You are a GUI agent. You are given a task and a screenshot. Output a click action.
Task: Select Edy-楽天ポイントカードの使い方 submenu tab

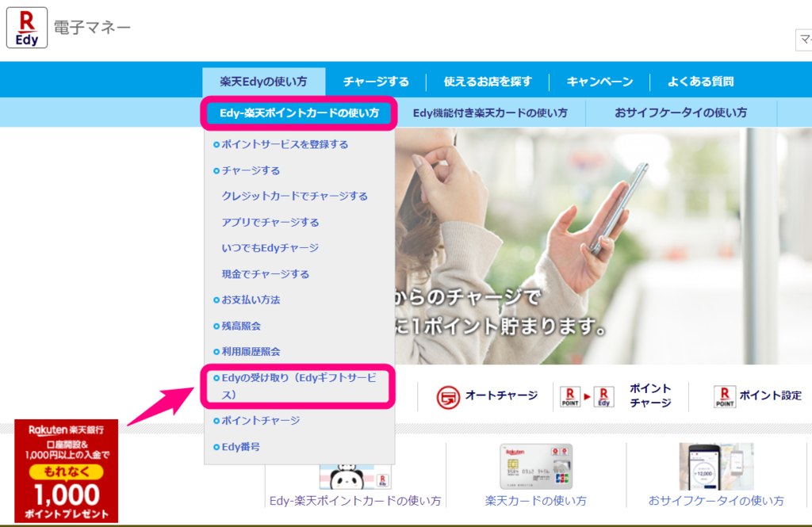click(x=299, y=113)
